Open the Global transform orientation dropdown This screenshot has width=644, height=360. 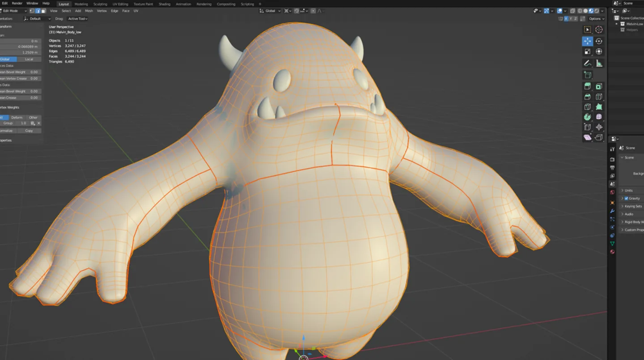tap(271, 11)
